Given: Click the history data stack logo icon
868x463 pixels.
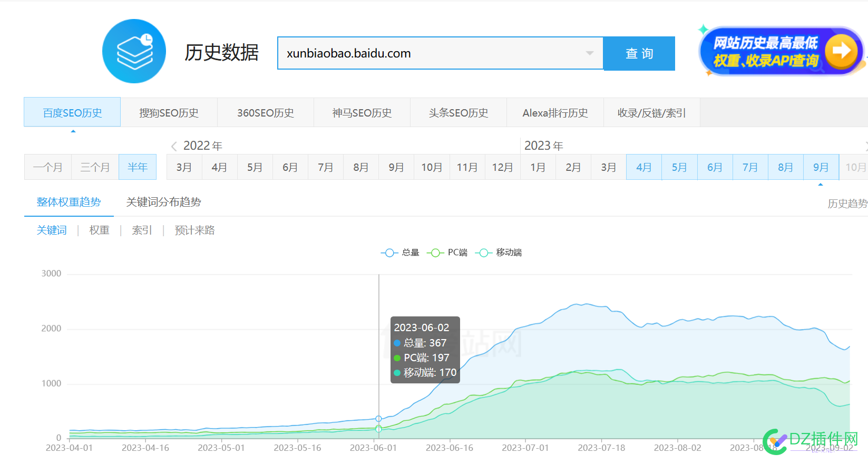Looking at the screenshot, I should pyautogui.click(x=134, y=51).
